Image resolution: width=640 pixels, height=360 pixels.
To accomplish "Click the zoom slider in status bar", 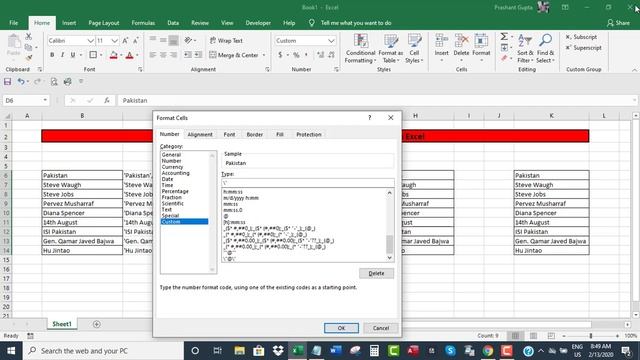I will click(x=591, y=336).
